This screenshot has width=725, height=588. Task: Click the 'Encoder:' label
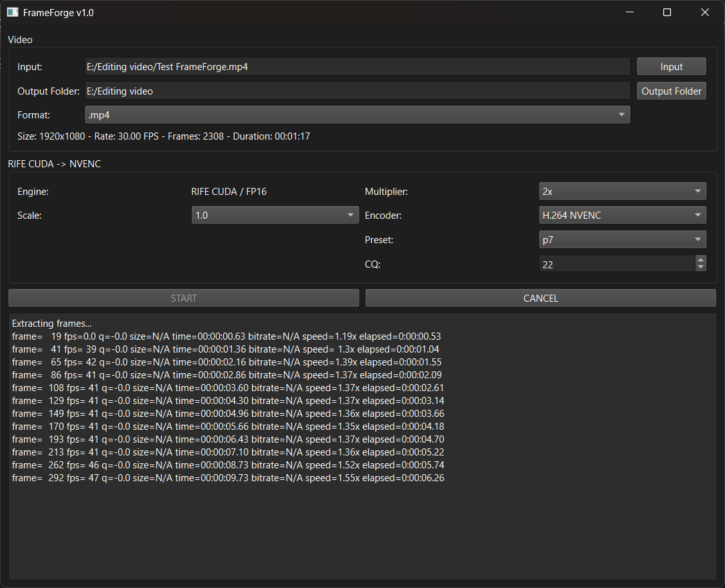coord(383,216)
